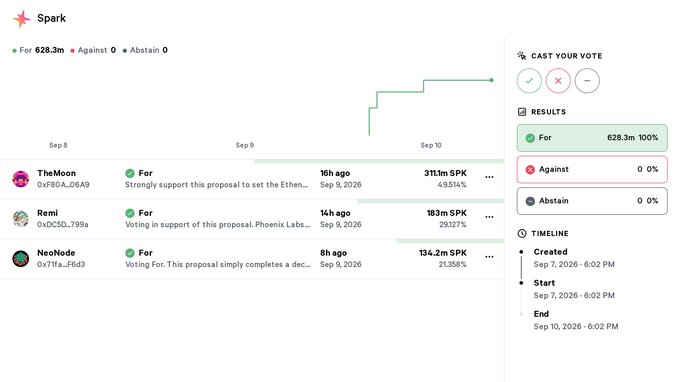Cast a For vote with checkmark button
This screenshot has width=680, height=382.
point(529,81)
